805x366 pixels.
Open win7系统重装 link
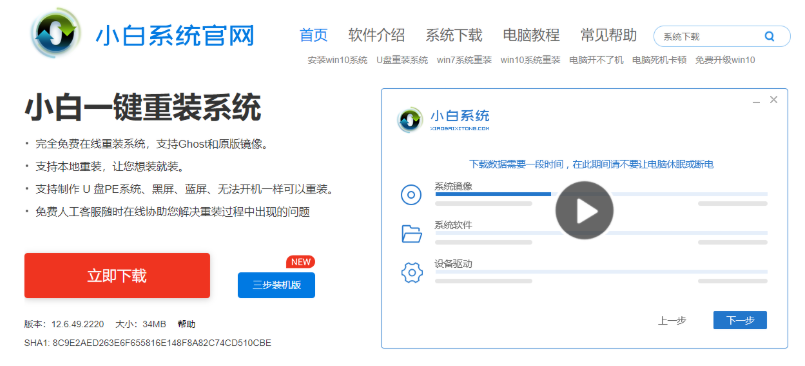click(464, 60)
